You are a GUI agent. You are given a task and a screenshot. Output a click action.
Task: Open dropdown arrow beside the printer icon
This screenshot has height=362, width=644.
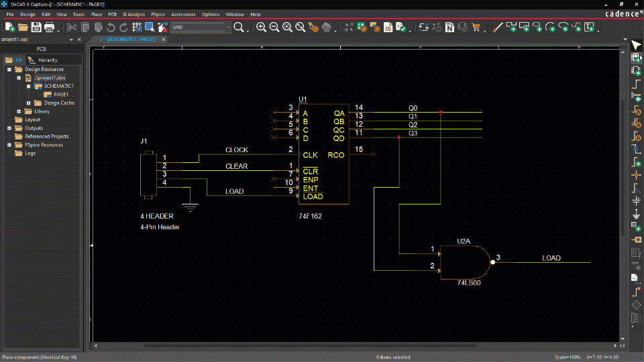click(58, 30)
